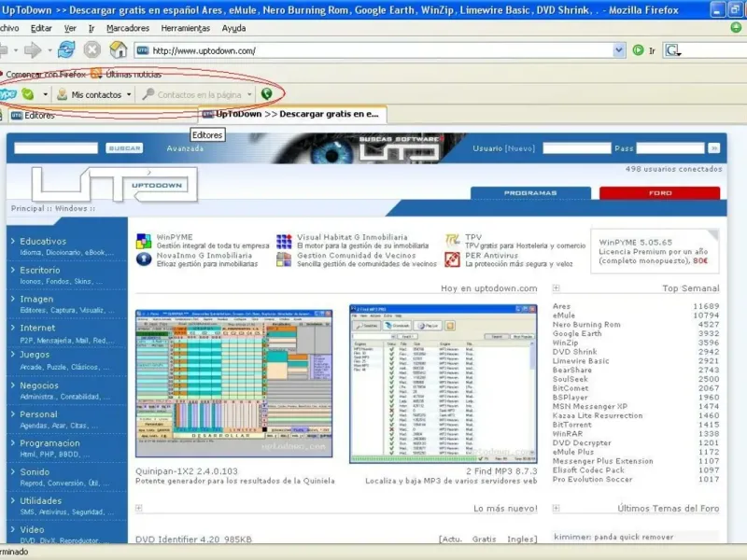
Task: Open the Editar menu
Action: click(41, 28)
